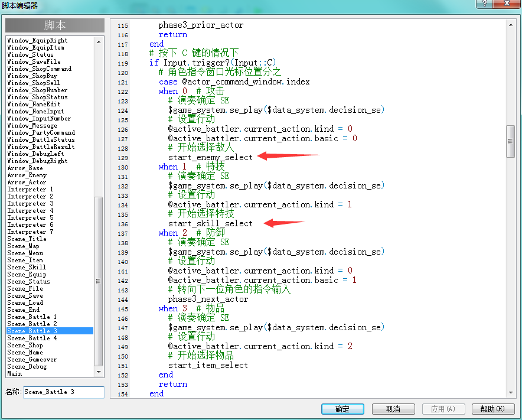Select Interpreter 1 script
Viewport: 522px width, 420px height.
point(30,189)
